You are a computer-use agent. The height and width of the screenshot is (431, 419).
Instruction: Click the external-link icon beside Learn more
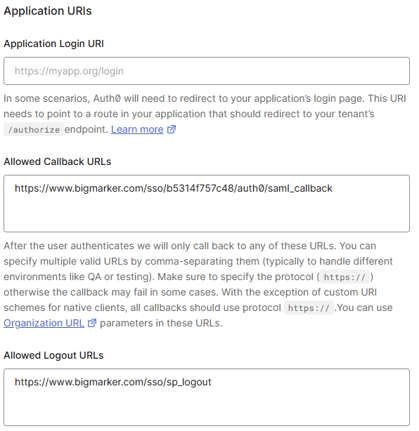coord(171,129)
